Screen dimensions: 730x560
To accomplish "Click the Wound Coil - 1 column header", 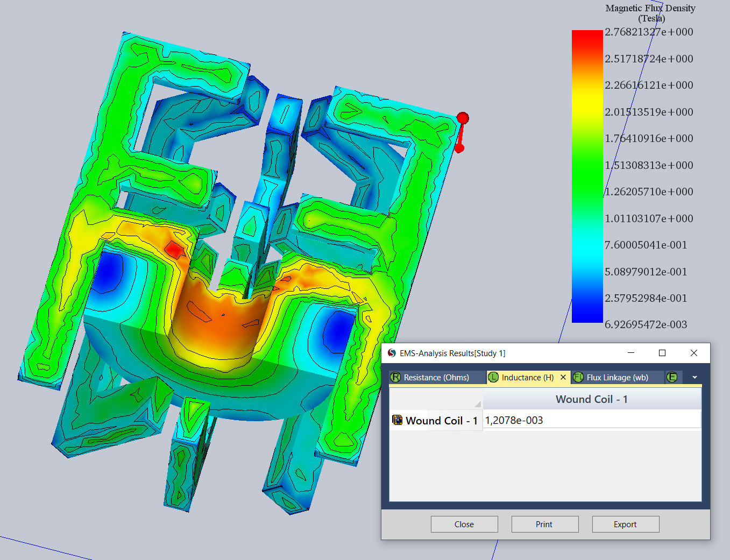I will [592, 399].
